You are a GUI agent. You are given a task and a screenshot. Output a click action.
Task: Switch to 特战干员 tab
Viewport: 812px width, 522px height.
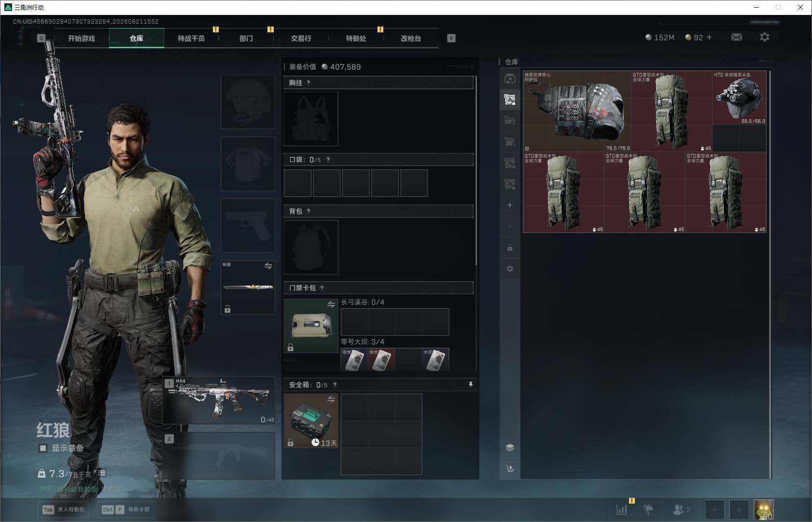191,38
